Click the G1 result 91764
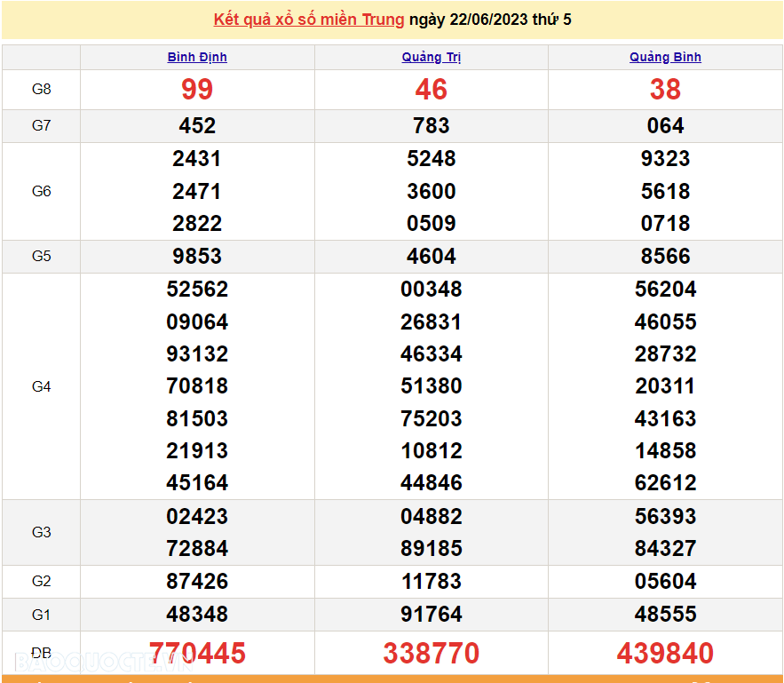784x683 pixels. [x=431, y=614]
